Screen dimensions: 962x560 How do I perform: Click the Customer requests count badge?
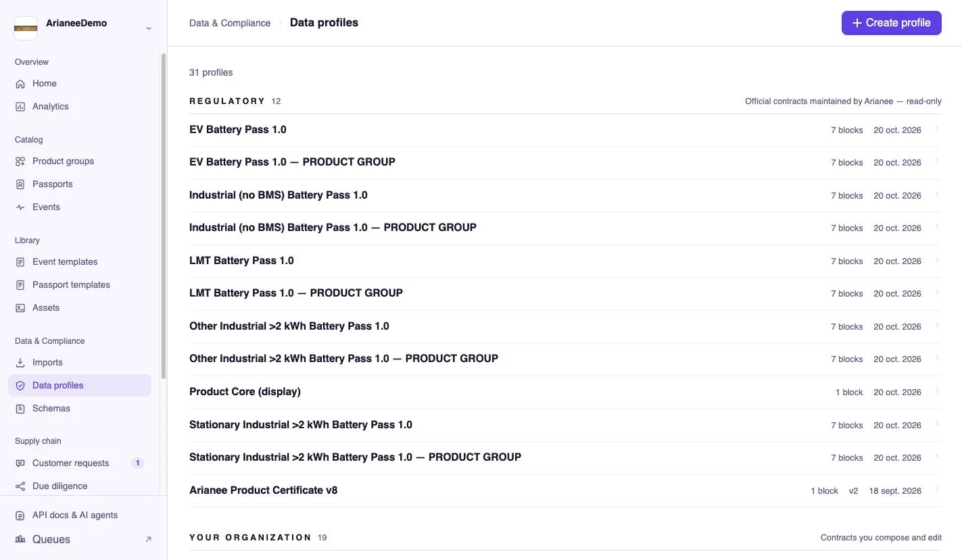(x=138, y=463)
